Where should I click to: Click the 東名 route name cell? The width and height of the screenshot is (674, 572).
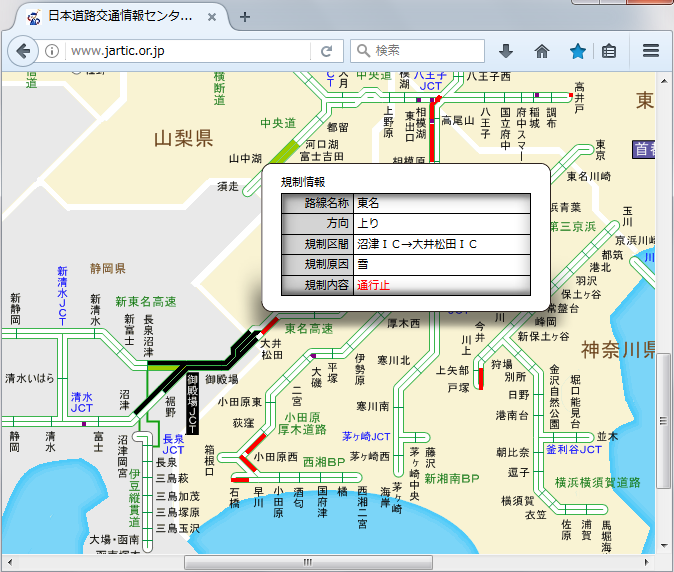pos(442,203)
